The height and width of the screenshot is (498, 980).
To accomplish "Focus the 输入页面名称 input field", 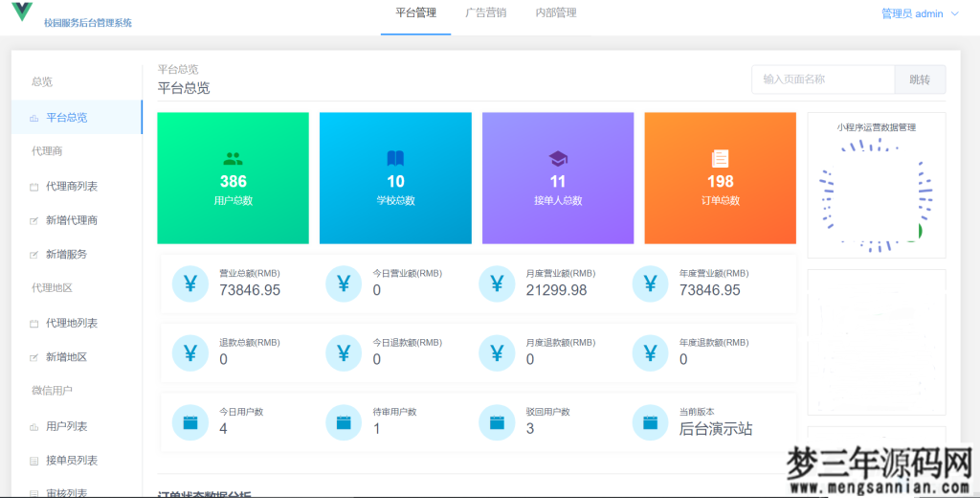I will coord(823,79).
